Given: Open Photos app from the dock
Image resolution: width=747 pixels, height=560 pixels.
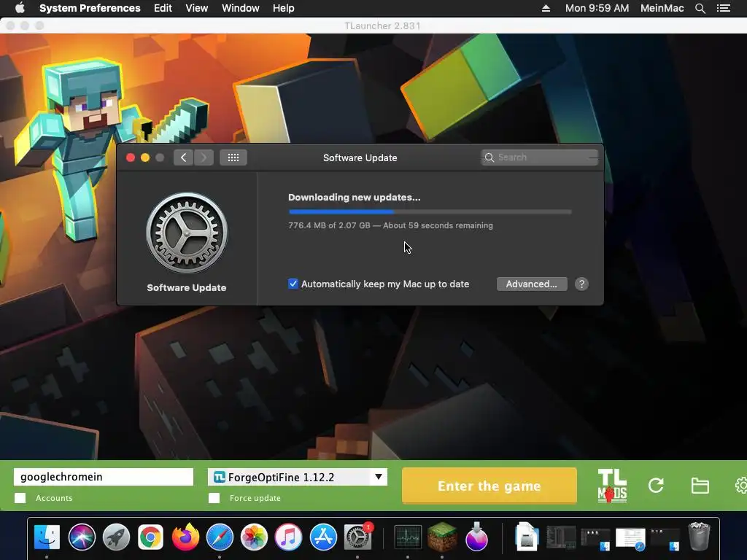Looking at the screenshot, I should [x=254, y=537].
